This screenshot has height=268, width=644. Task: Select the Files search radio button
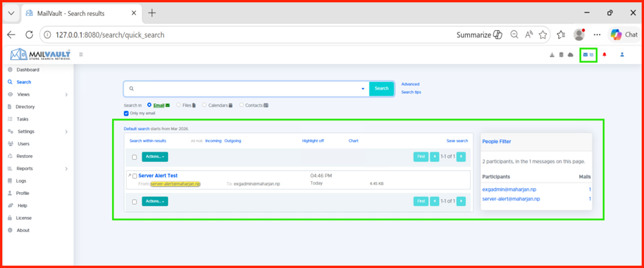pos(179,105)
